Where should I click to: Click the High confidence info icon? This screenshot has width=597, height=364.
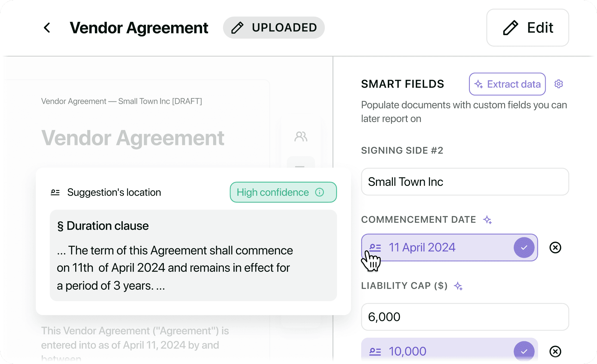(319, 192)
